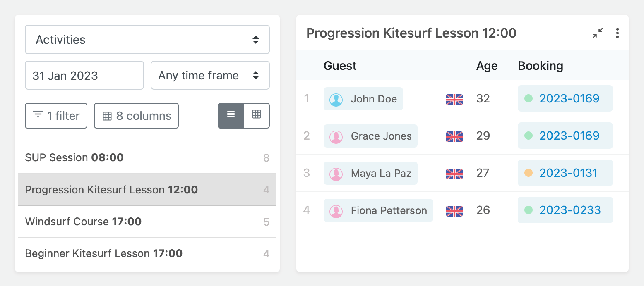644x286 pixels.
Task: Switch to grid view layout
Action: (257, 116)
